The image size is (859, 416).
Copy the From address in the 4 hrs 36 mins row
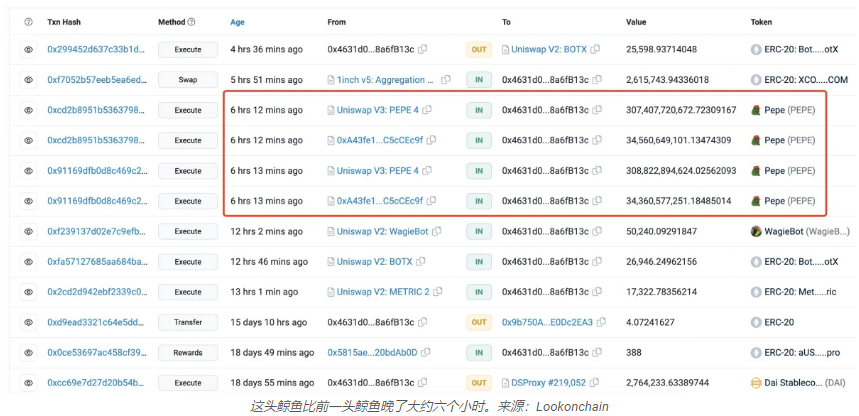tap(422, 49)
